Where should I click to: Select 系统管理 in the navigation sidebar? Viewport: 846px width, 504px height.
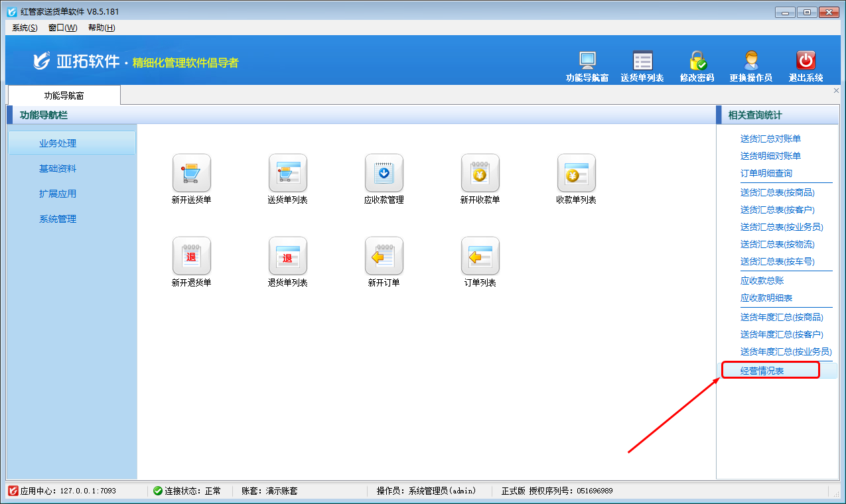coord(58,219)
